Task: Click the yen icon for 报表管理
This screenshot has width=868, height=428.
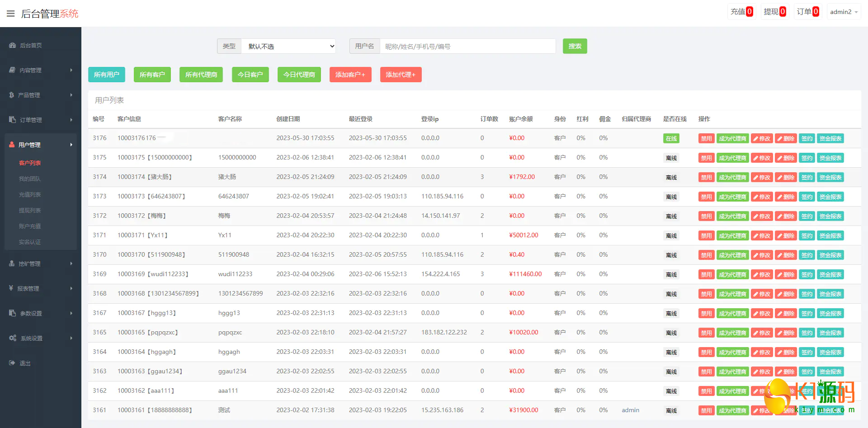Action: coord(11,288)
